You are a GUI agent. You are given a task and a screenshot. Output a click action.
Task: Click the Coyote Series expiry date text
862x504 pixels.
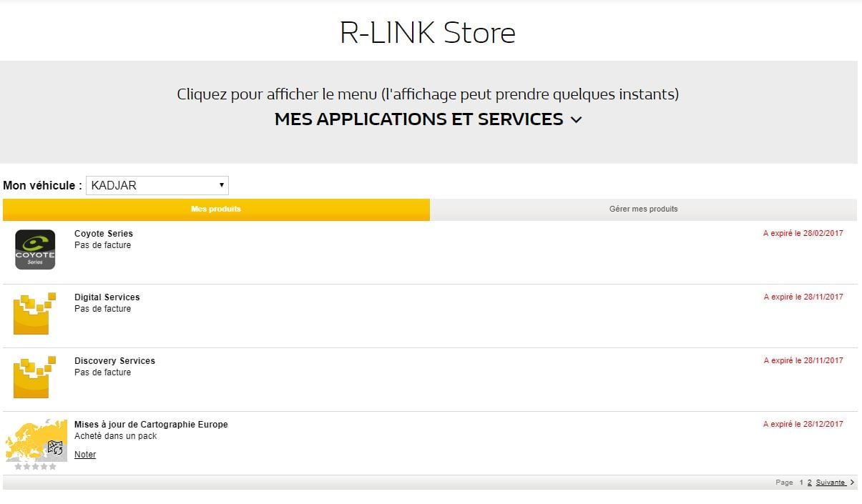pos(803,234)
